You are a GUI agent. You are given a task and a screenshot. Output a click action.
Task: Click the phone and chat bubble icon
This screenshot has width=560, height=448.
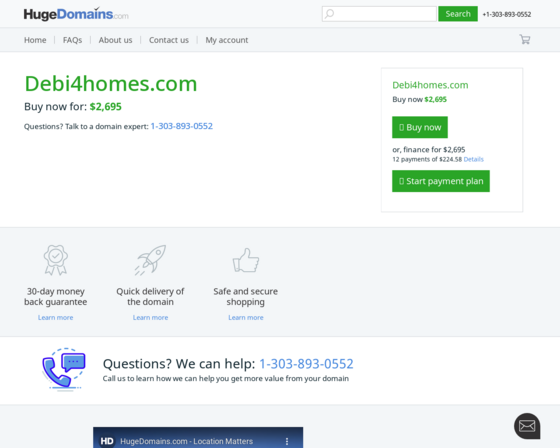(x=64, y=369)
